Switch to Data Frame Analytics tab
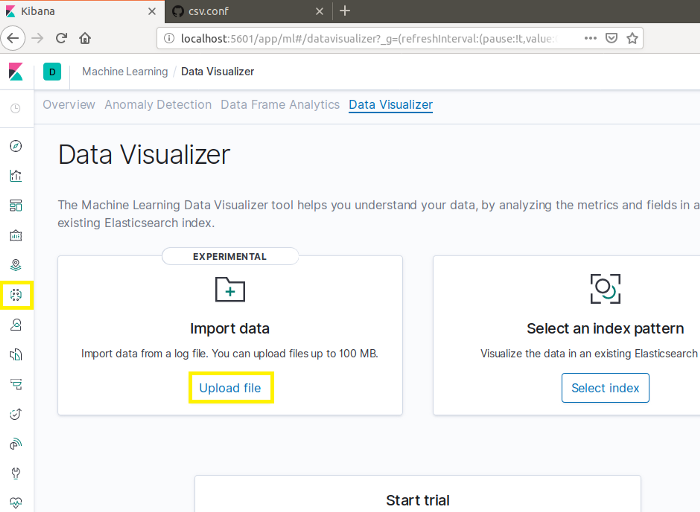Screen dimensions: 700x512 280,104
